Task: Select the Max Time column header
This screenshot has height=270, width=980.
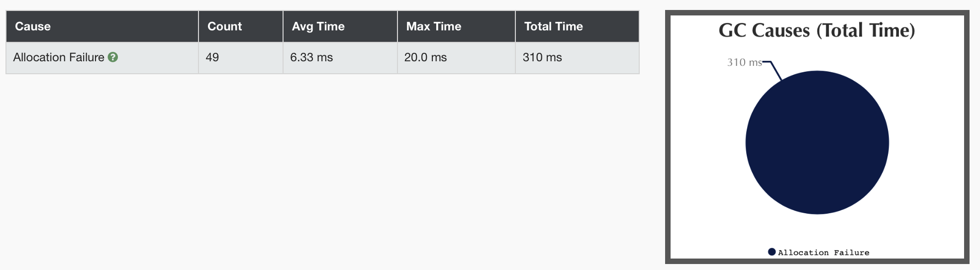Action: tap(433, 26)
